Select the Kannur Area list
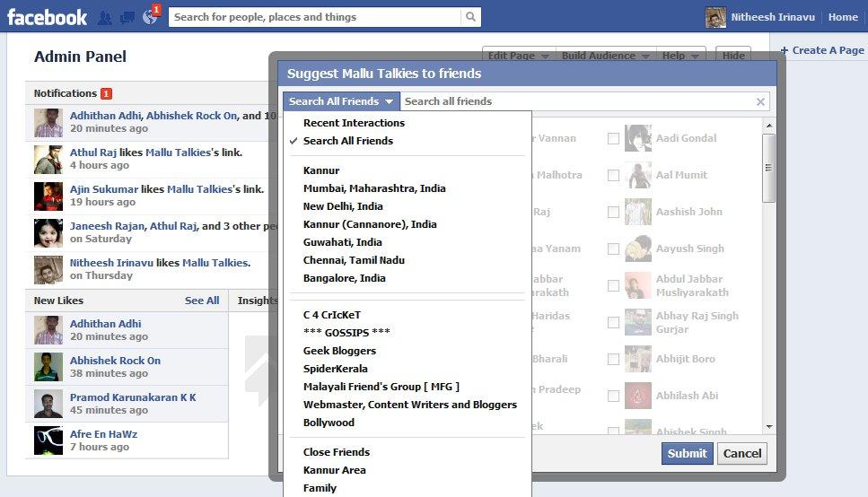The height and width of the screenshot is (497, 868). (x=334, y=470)
